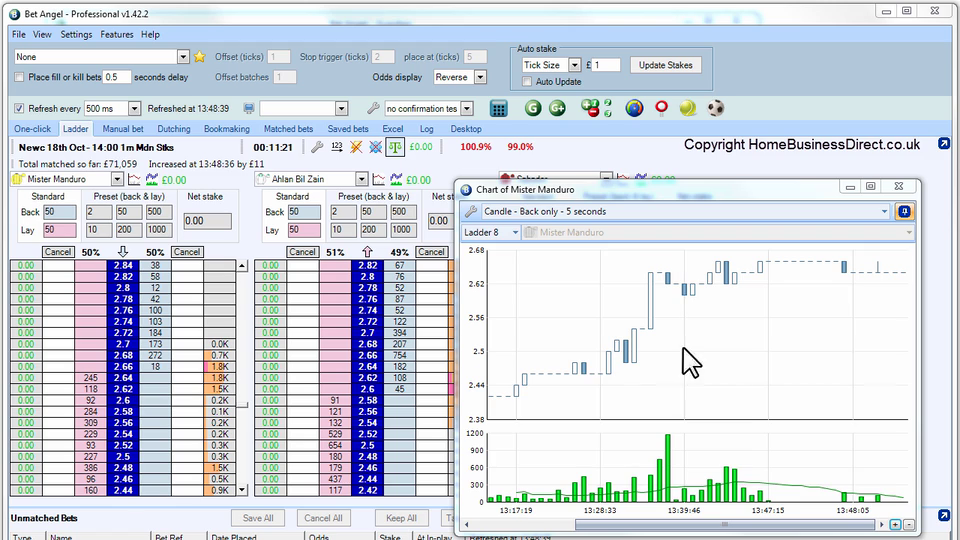The image size is (960, 540).
Task: Open the Tick Size dropdown
Action: (x=574, y=65)
